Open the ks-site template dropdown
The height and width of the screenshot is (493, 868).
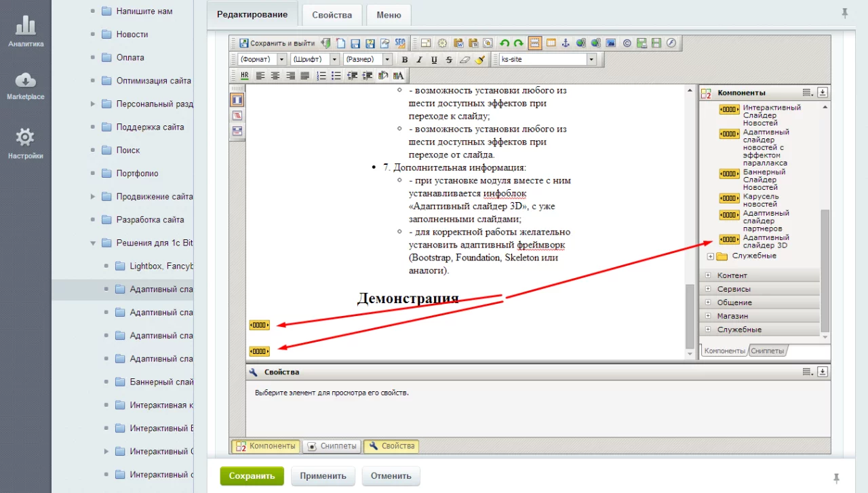(x=547, y=60)
